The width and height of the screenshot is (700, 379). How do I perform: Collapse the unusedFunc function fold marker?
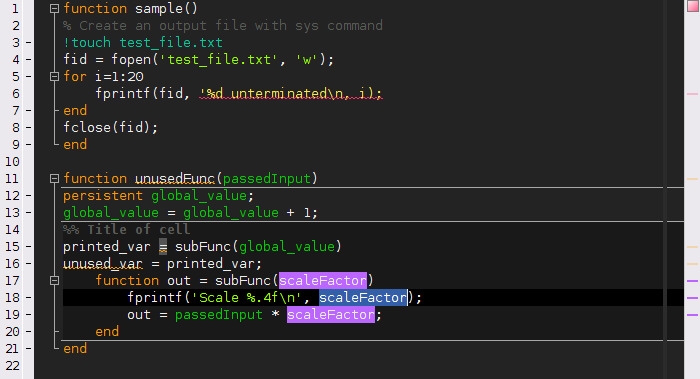(54, 179)
